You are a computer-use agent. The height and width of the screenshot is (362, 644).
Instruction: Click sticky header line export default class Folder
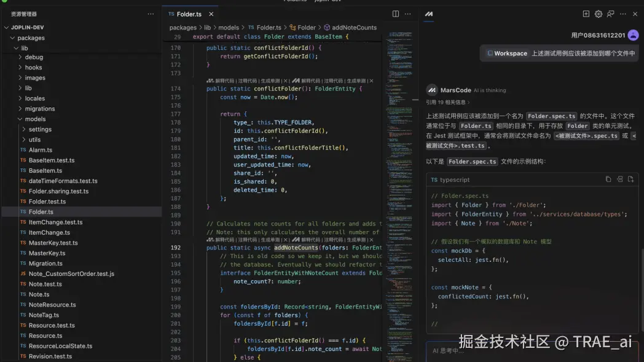(271, 37)
